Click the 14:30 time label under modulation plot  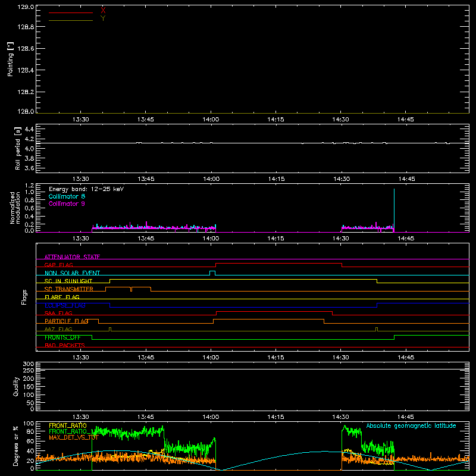coord(340,239)
